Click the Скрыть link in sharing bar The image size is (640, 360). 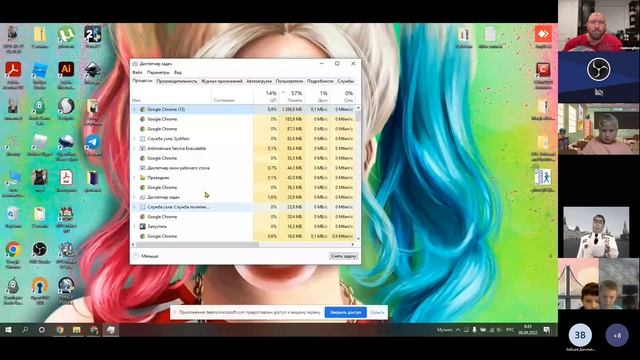(x=377, y=312)
